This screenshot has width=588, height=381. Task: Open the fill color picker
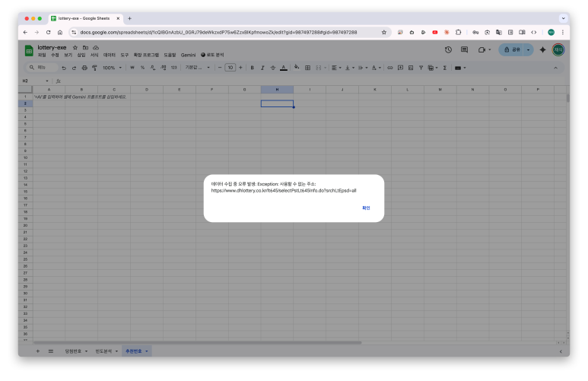point(297,68)
